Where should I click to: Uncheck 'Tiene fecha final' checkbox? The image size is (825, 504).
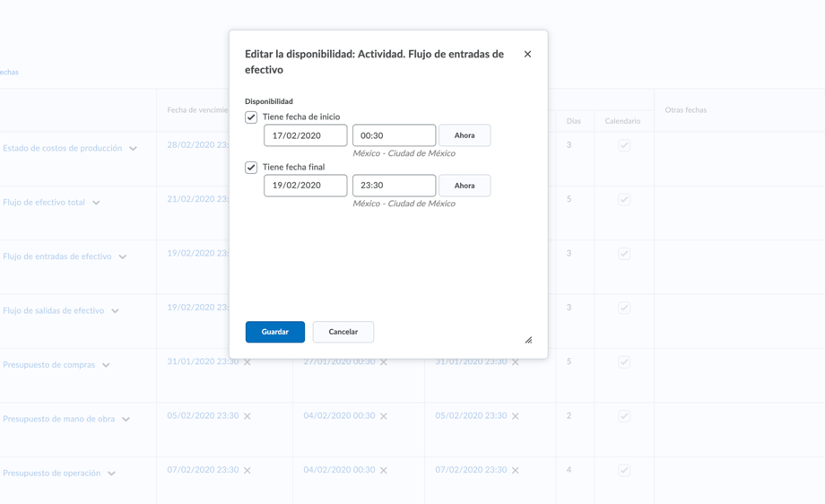pos(251,168)
